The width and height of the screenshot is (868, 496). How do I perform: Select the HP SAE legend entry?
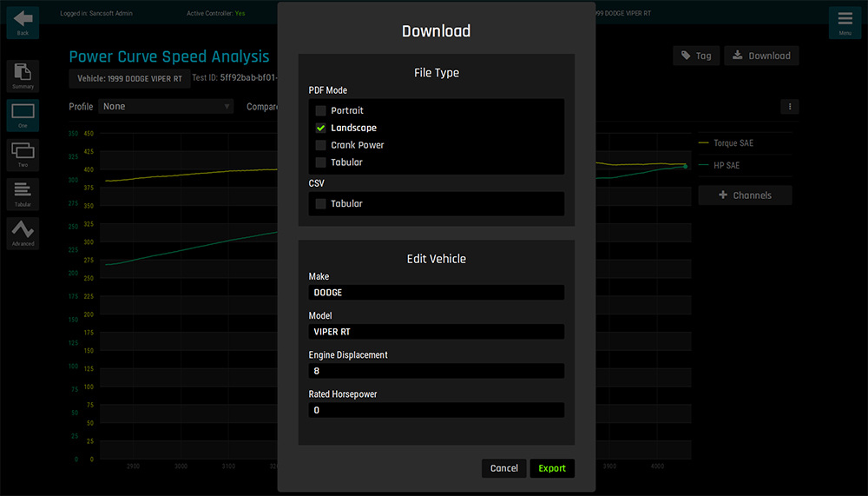pos(720,165)
